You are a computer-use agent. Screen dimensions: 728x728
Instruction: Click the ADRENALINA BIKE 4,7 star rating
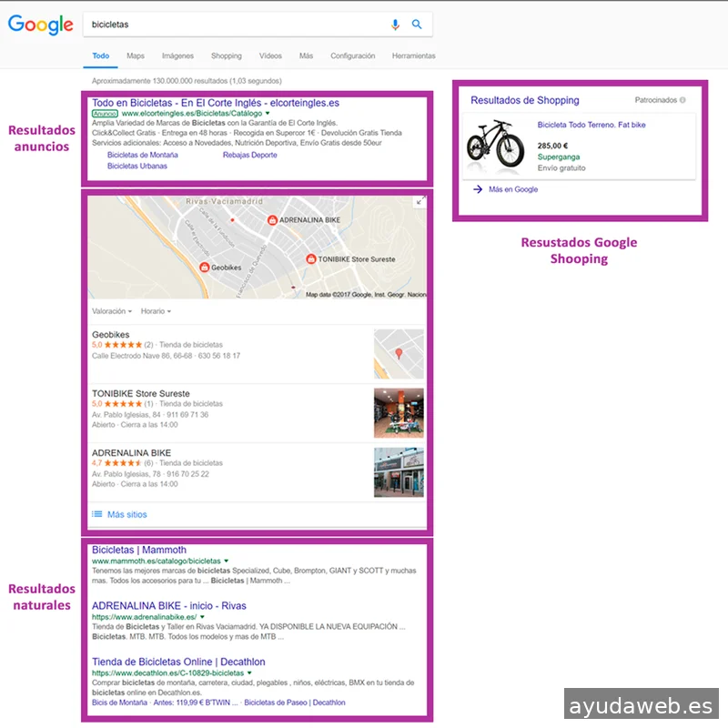123,463
